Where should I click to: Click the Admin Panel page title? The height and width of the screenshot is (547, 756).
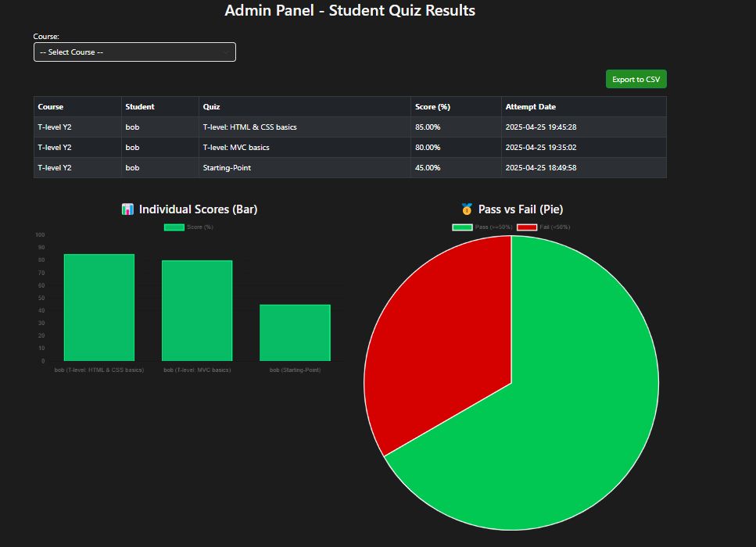tap(350, 11)
